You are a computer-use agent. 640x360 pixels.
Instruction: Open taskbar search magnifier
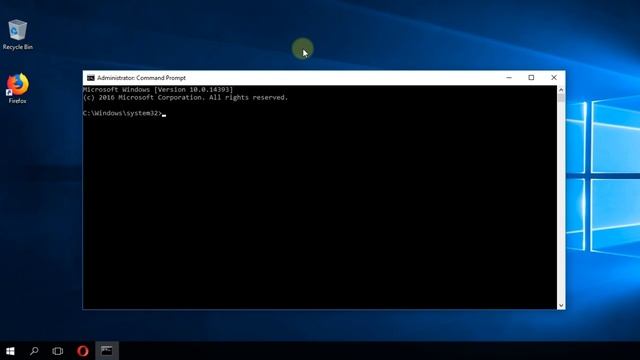[x=34, y=351]
